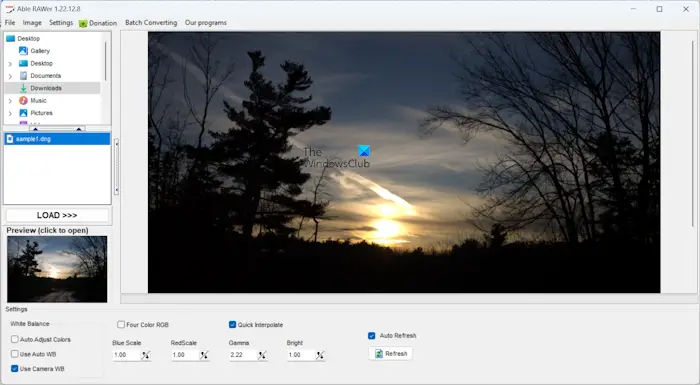This screenshot has width=700, height=385.
Task: Maximize the Able RAWer window
Action: (659, 9)
